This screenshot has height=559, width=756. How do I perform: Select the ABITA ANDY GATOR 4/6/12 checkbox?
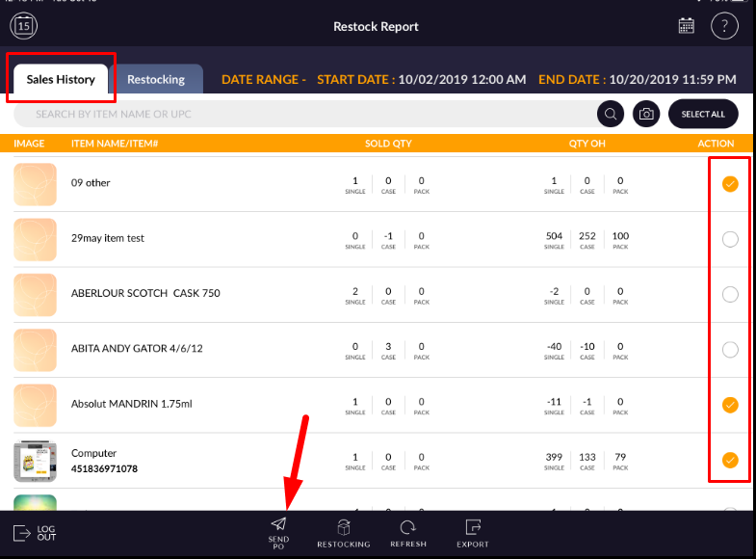tap(730, 349)
